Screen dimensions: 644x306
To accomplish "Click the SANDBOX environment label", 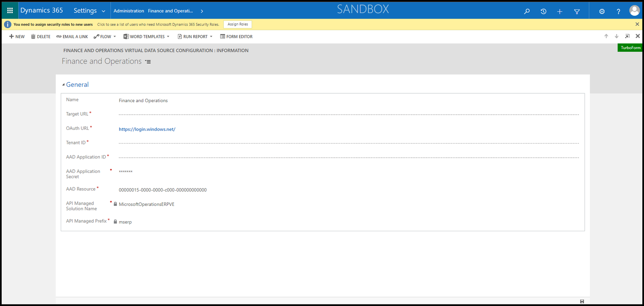I will tap(363, 9).
